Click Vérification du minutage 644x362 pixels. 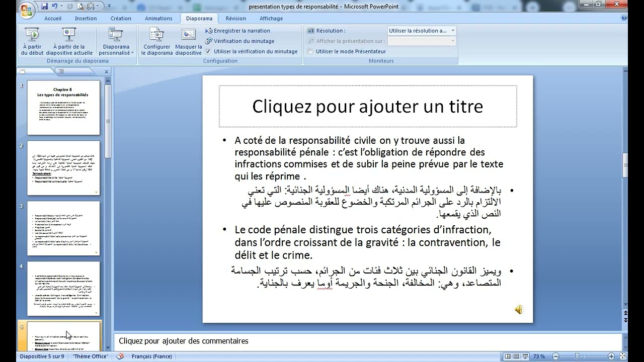point(240,41)
